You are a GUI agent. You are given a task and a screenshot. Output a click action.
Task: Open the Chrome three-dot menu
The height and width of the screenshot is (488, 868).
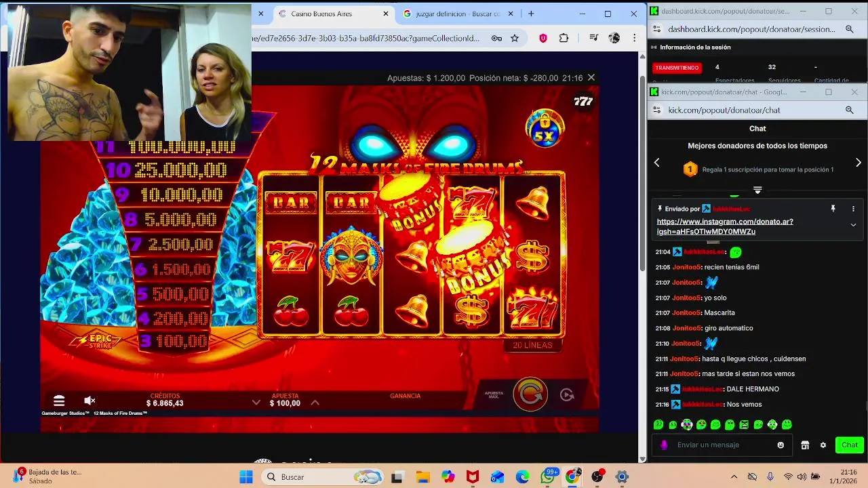pos(634,38)
